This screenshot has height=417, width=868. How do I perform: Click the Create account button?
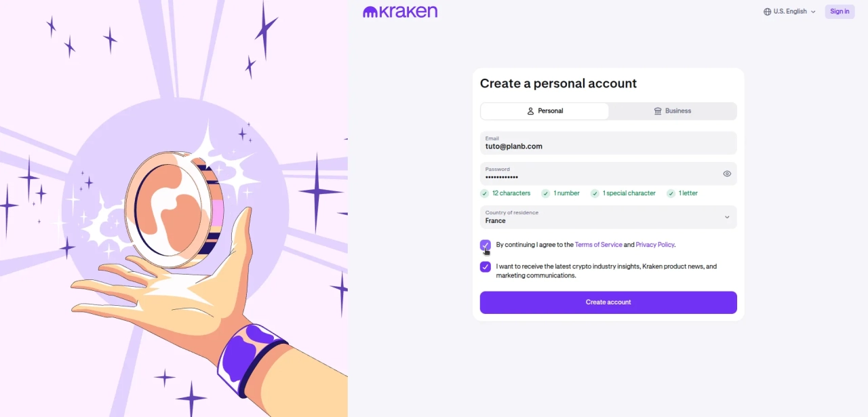point(608,302)
